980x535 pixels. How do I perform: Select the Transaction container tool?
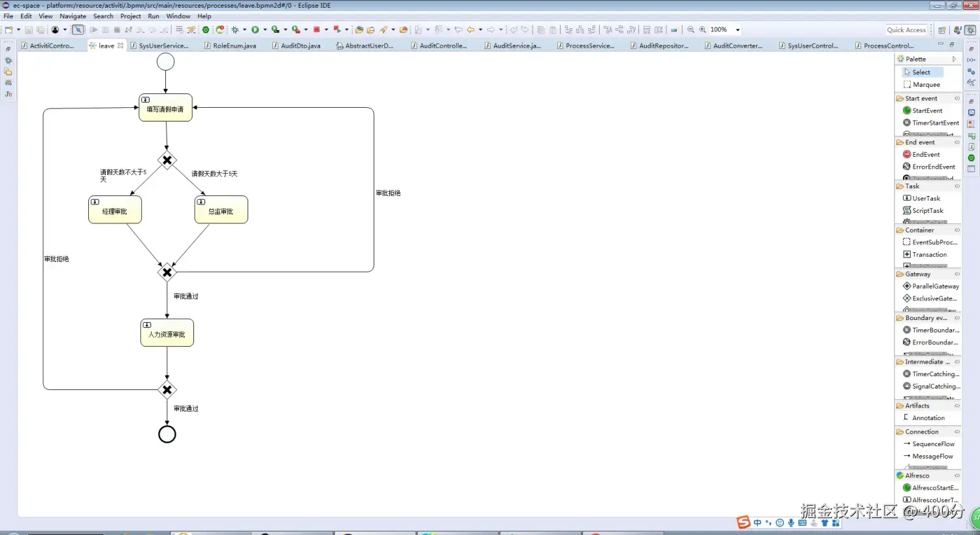tap(924, 254)
